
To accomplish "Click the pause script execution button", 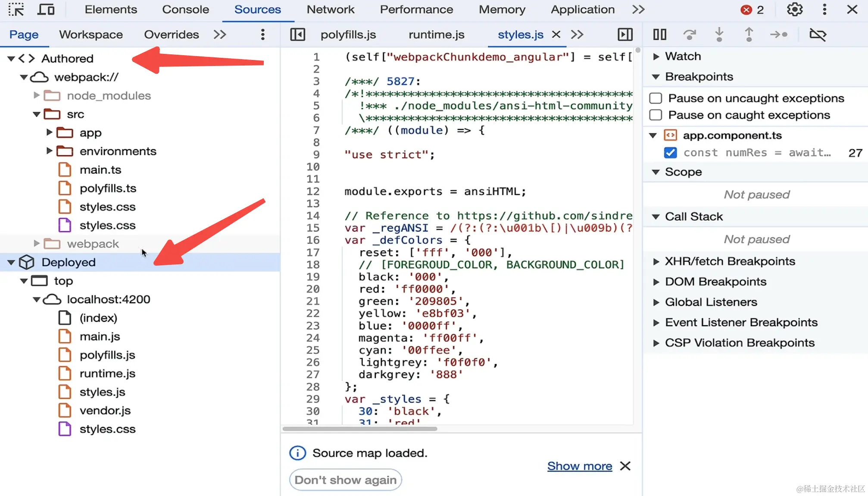I will tap(659, 35).
